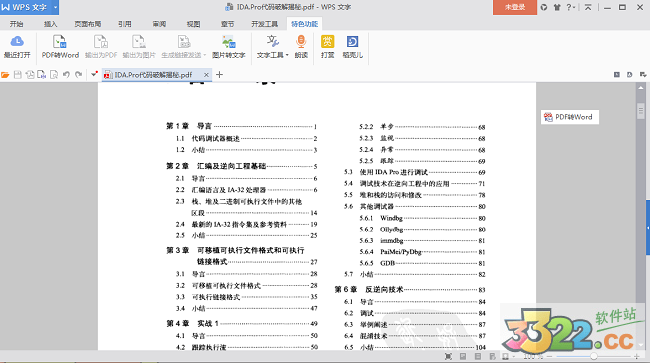Screen dimensions: 650x363
Task: Open the second icon at tab bar right
Action: coord(630,75)
